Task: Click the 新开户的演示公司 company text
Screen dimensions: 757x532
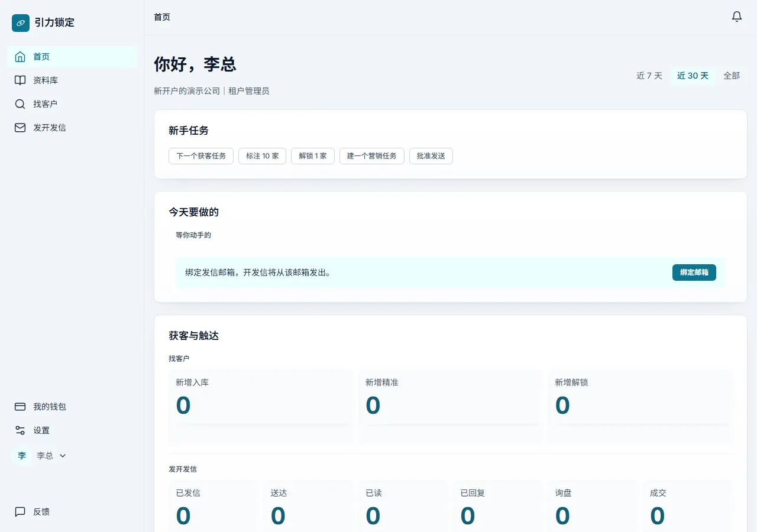Action: (x=187, y=91)
